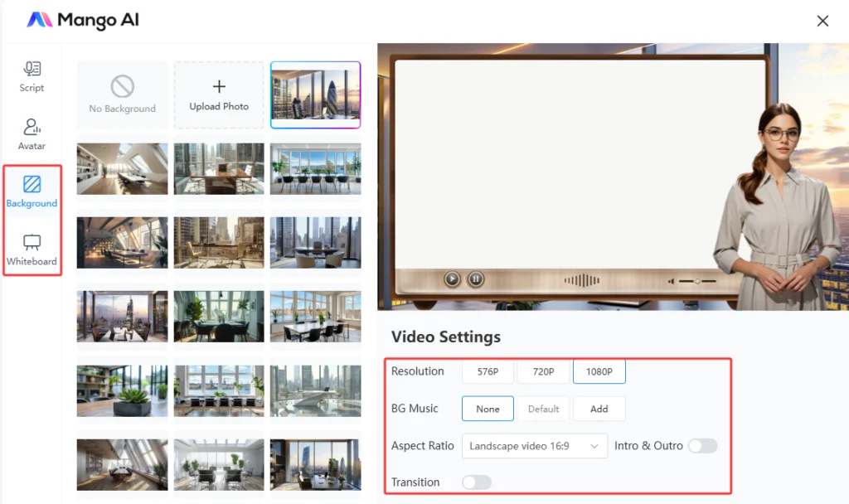The width and height of the screenshot is (849, 504).
Task: Turn on the Transition switch
Action: click(477, 482)
